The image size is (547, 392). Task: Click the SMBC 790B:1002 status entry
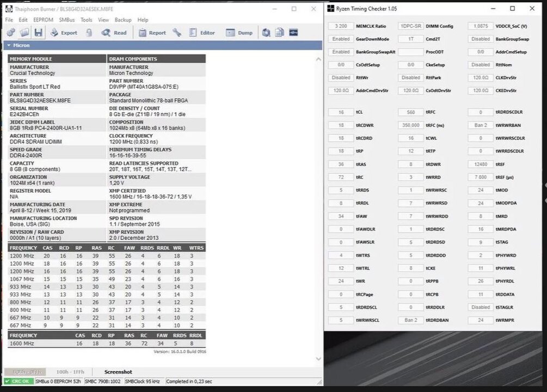point(103,382)
